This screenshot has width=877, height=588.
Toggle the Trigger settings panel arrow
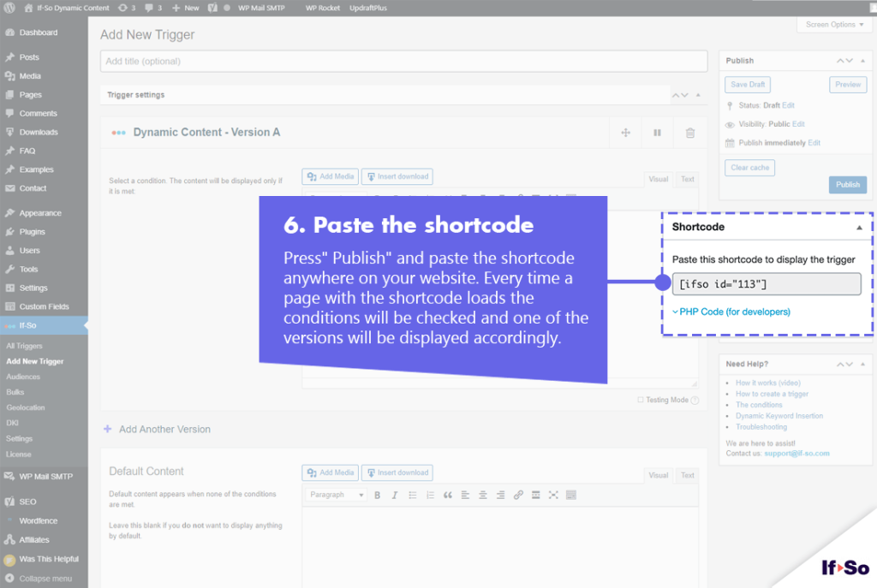coord(698,95)
